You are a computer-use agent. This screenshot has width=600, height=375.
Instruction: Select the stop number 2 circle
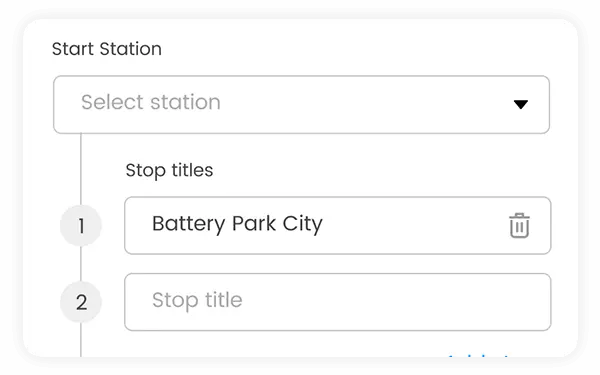(81, 302)
